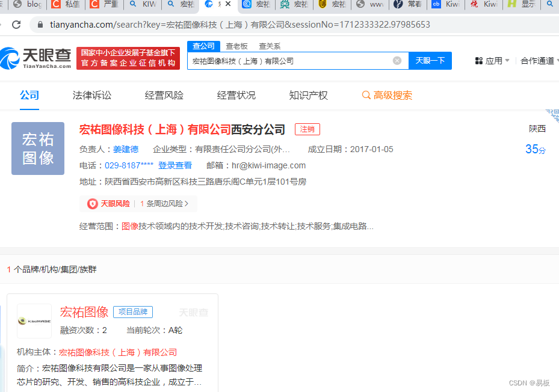The image size is (559, 392).
Task: Click the 天眼一下 search button
Action: (430, 61)
